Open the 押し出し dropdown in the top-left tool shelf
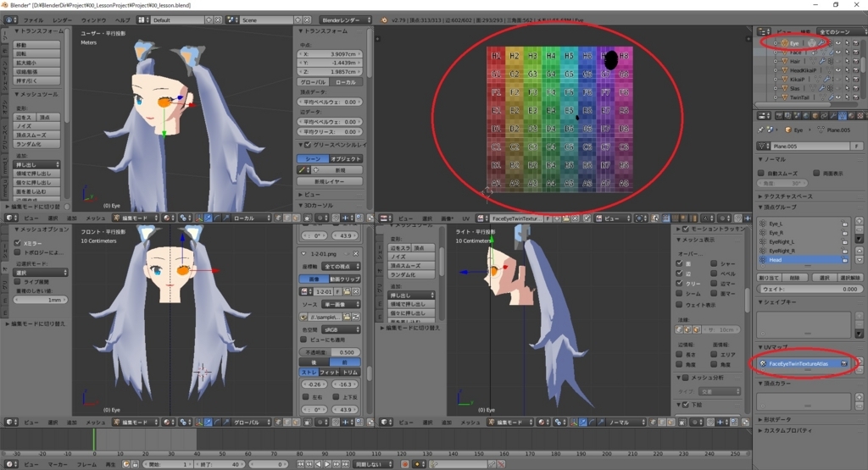 36,165
